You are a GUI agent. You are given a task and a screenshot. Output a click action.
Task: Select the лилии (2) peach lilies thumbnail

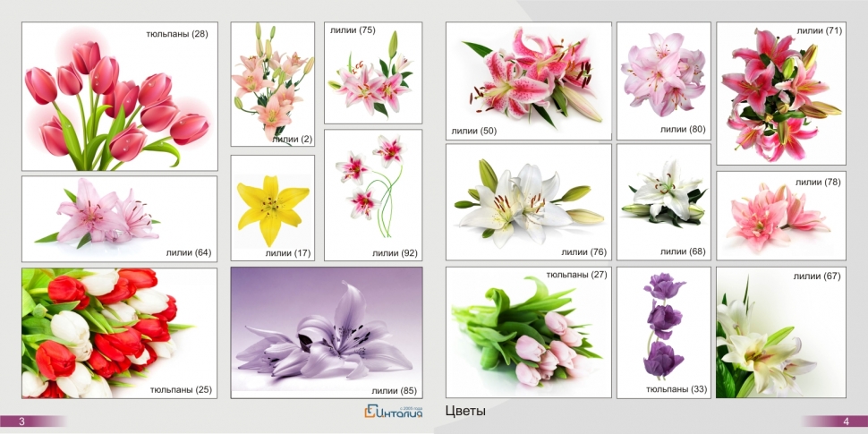273,84
